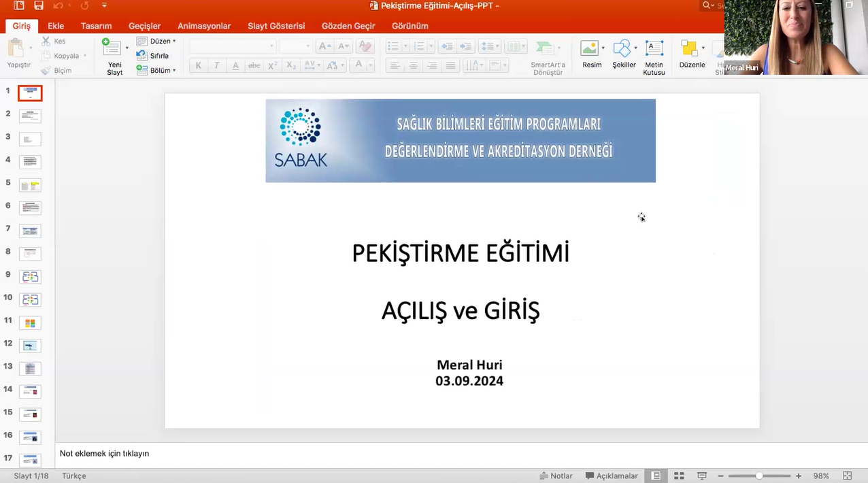Toggle the Notlar notes pane
Screen dimensions: 868x483
(556, 476)
